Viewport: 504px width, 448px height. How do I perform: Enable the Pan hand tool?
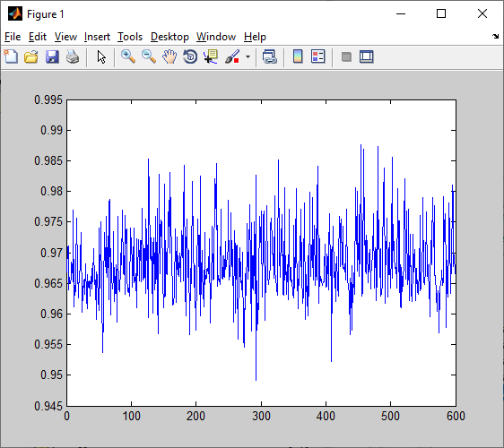[169, 56]
